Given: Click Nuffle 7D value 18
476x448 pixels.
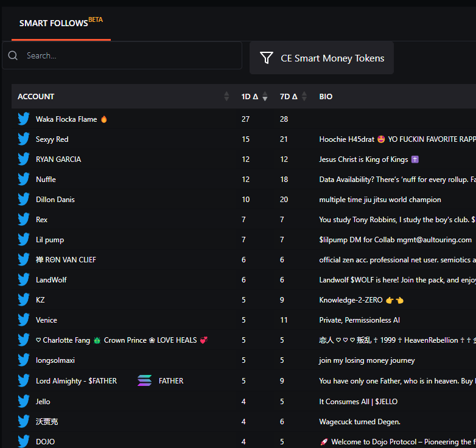Looking at the screenshot, I should (284, 179).
